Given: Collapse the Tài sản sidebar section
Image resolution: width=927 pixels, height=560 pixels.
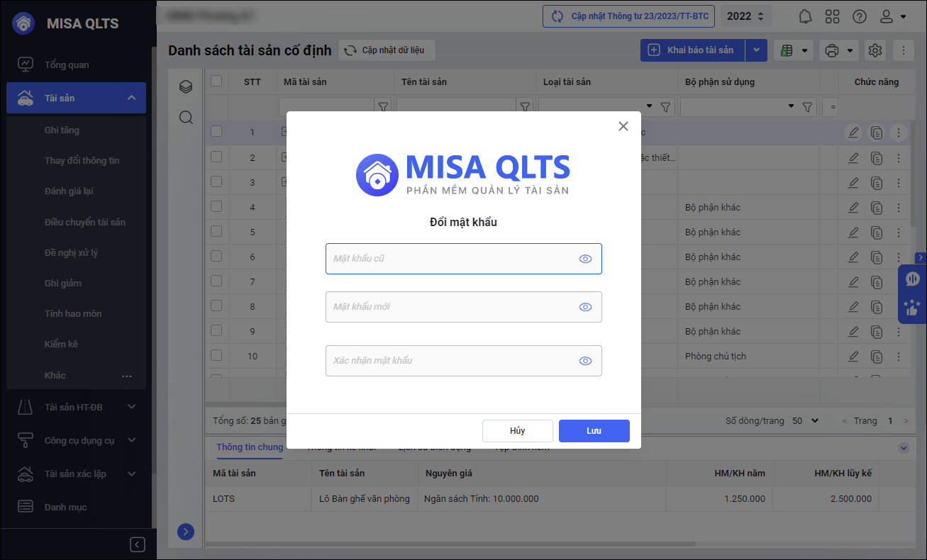Looking at the screenshot, I should click(132, 98).
